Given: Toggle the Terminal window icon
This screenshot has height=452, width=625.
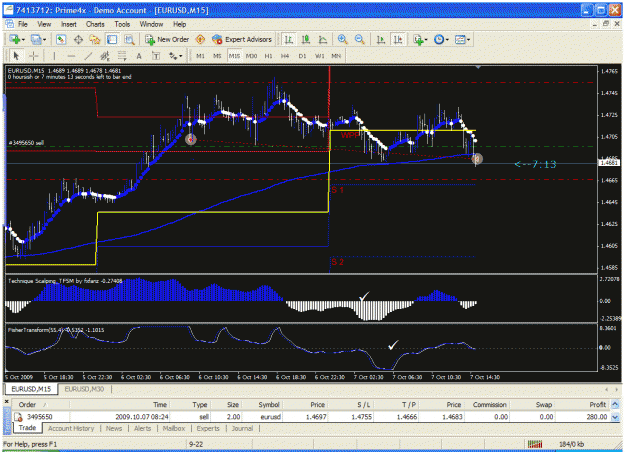Looking at the screenshot, I should tap(112, 39).
